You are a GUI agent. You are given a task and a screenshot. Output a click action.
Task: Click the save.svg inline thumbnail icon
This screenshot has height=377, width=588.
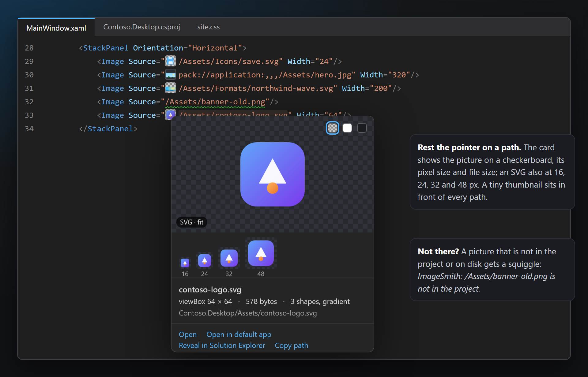pyautogui.click(x=171, y=61)
